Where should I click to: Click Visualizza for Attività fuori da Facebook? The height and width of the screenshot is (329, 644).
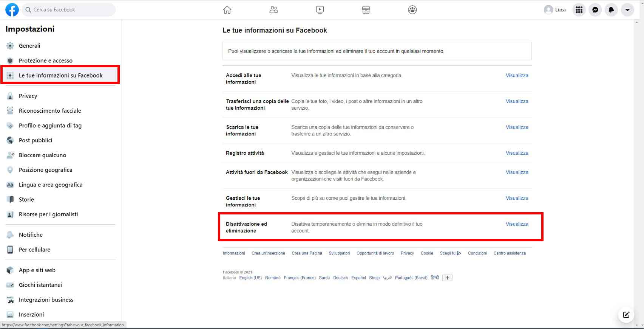coord(517,172)
